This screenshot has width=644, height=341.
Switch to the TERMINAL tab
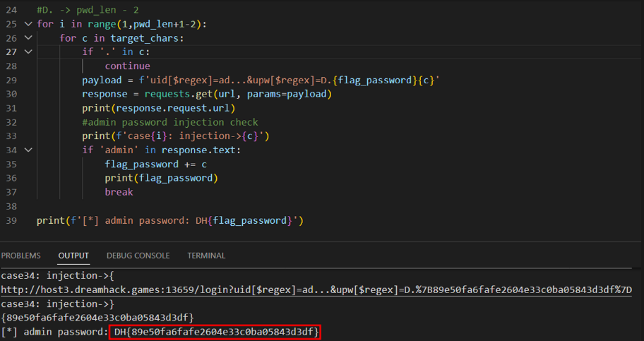[206, 256]
